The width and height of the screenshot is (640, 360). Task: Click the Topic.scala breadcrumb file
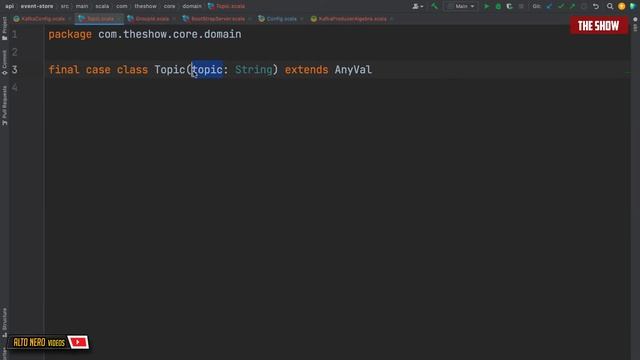point(227,6)
